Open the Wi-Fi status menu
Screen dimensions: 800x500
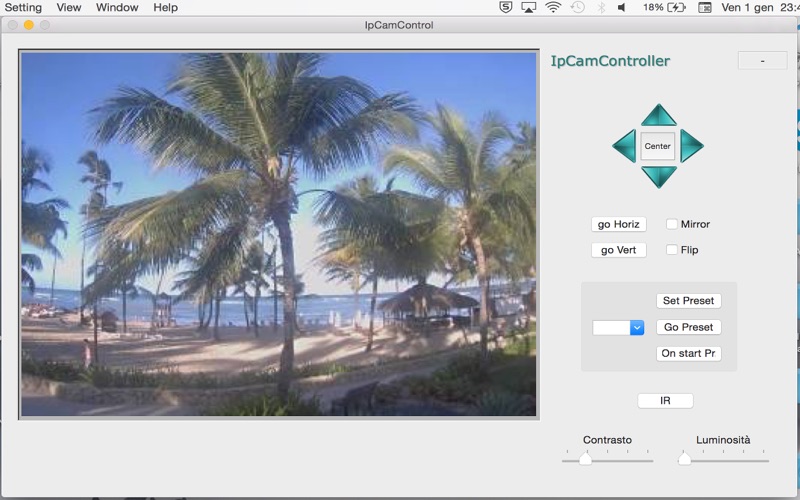[x=553, y=7]
